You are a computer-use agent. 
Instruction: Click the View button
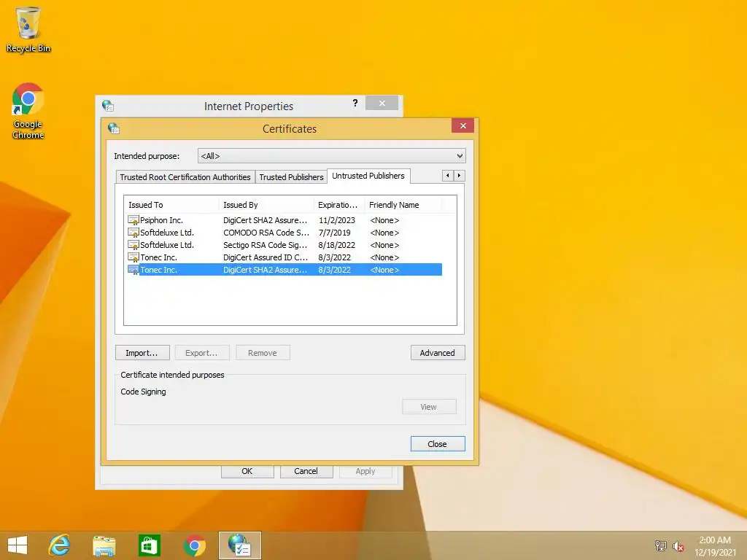pos(429,407)
